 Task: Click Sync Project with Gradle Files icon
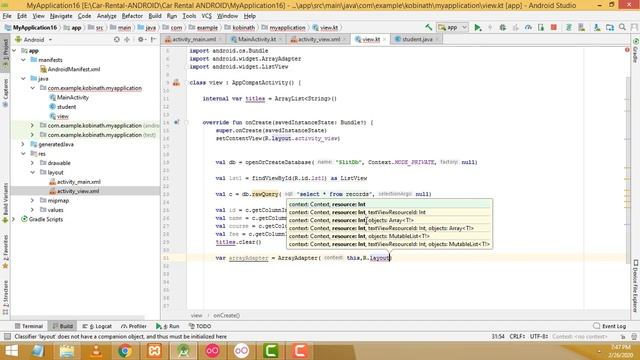click(569, 27)
